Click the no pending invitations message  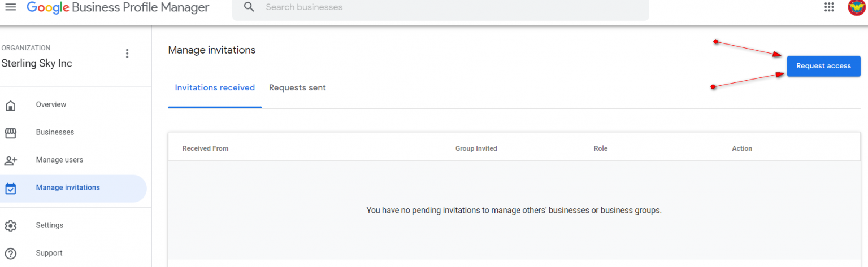pyautogui.click(x=514, y=210)
